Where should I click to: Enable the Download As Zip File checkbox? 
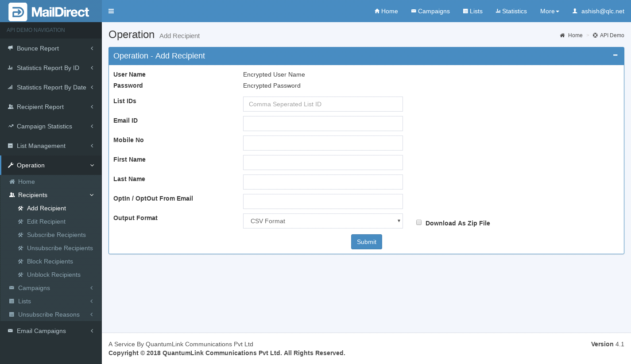coord(419,223)
